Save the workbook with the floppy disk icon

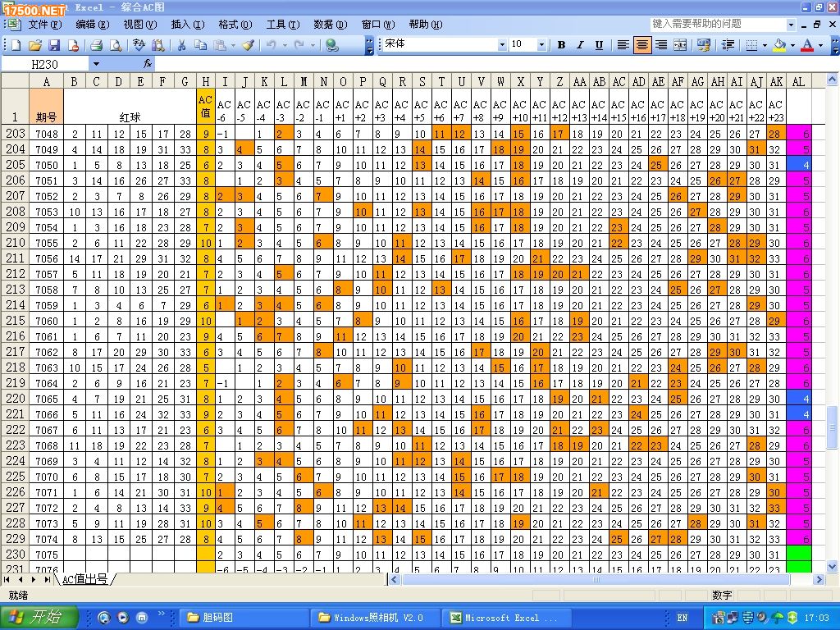[x=54, y=46]
